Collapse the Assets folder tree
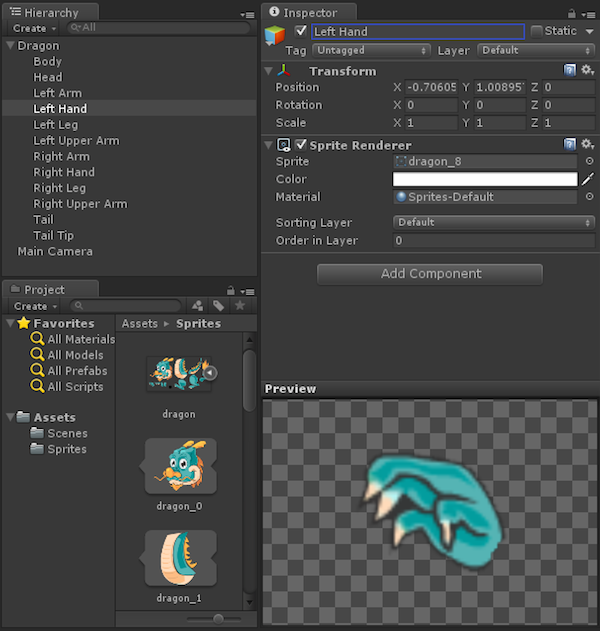The height and width of the screenshot is (631, 600). [11, 417]
